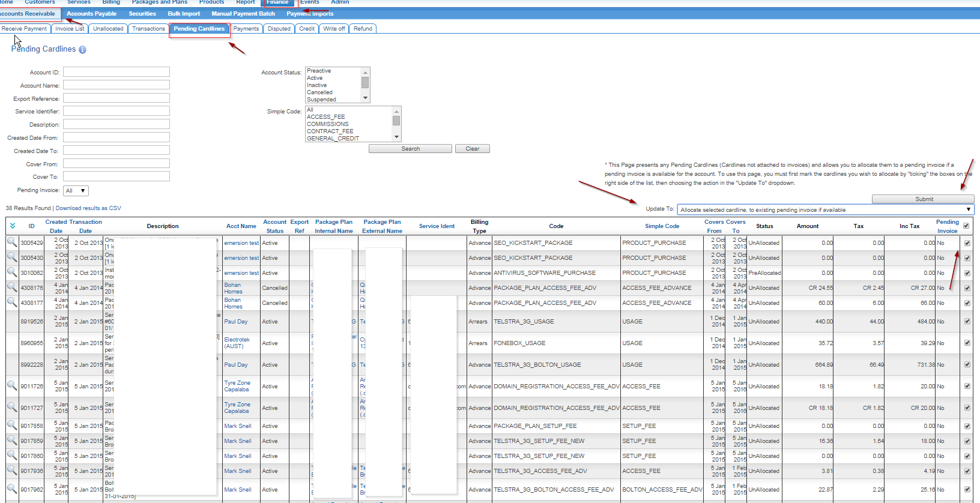View details of cardline 9017860 magnifier
This screenshot has height=503, width=980.
12,455
